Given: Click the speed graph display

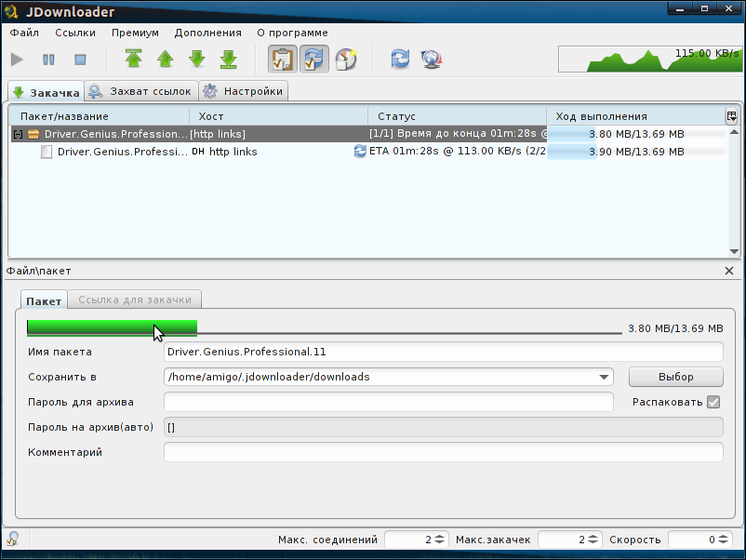Looking at the screenshot, I should [x=650, y=59].
